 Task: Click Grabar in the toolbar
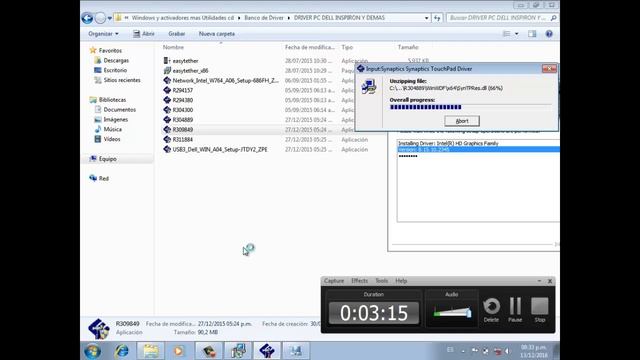[x=177, y=34]
